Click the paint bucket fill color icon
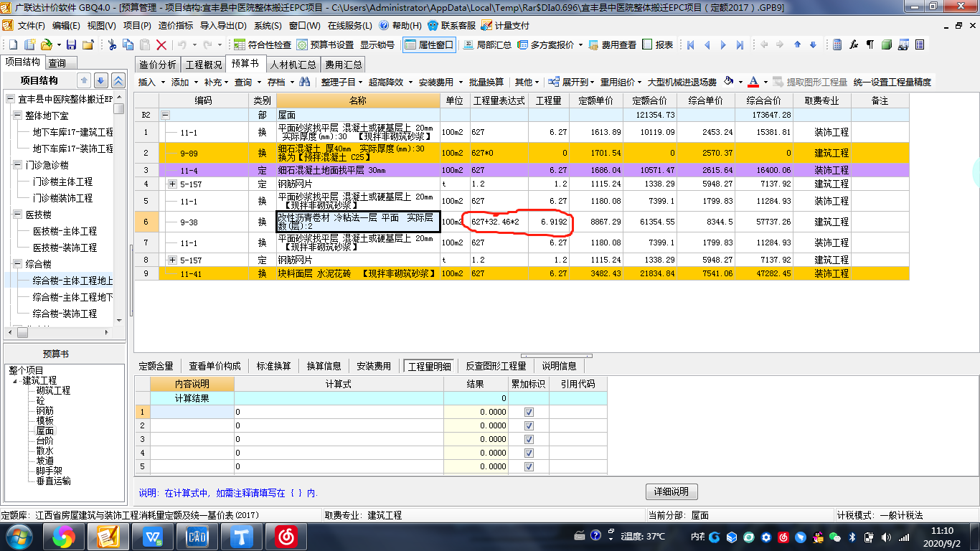980x551 pixels. click(x=729, y=82)
